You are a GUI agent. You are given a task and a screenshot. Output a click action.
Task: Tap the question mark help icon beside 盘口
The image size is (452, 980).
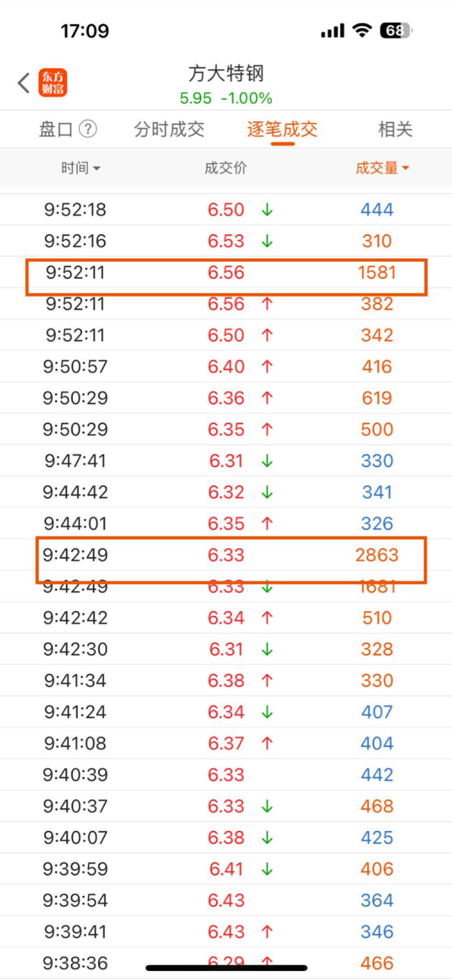[x=88, y=129]
